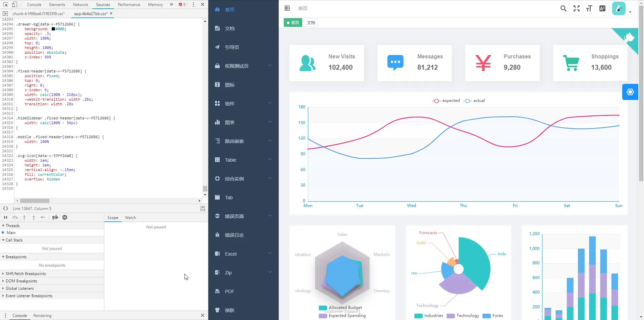Expand the Table sidebar submenu
Viewport: 644px width, 320px height.
coord(244,160)
